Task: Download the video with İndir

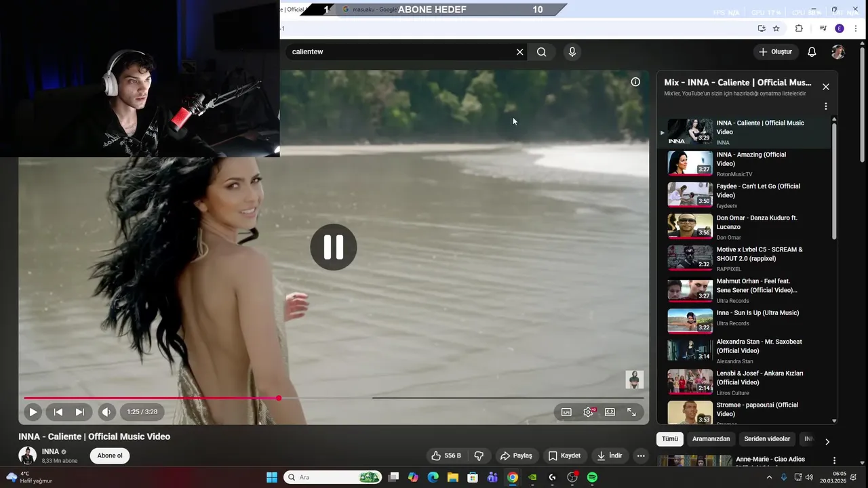Action: [x=609, y=455]
